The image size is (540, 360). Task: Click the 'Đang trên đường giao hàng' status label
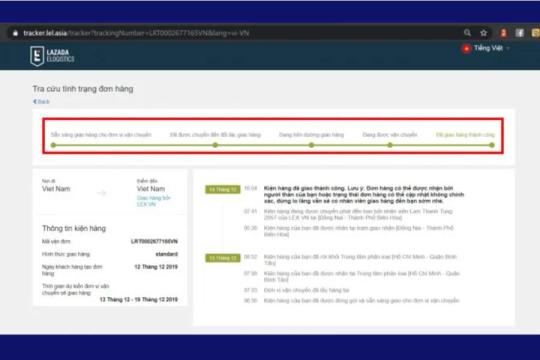click(x=311, y=135)
